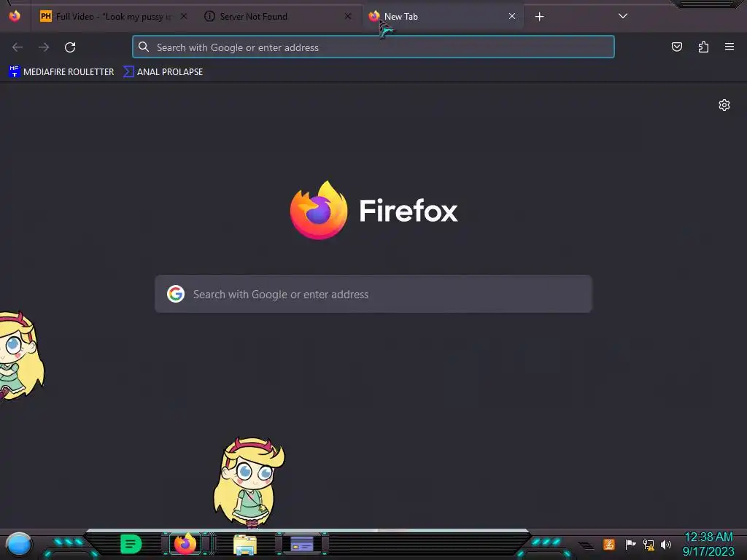Open the purple card app on the taskbar
Image resolution: width=747 pixels, height=560 pixels.
(301, 544)
